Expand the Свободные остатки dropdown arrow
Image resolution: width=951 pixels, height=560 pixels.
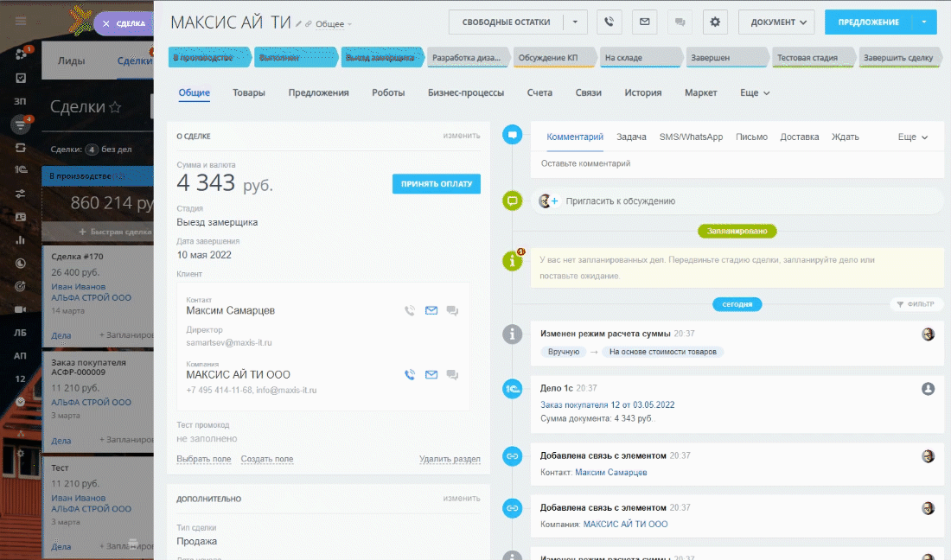coord(576,22)
